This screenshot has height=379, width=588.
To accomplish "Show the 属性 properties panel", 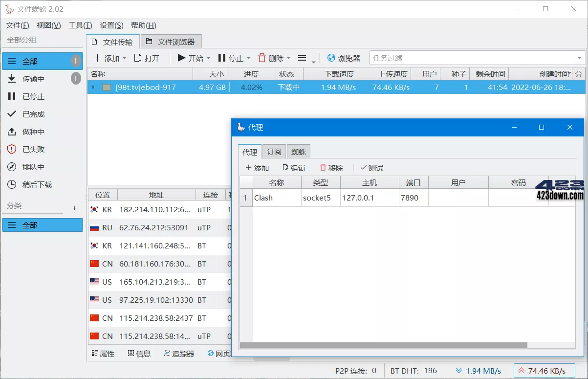I will (103, 353).
